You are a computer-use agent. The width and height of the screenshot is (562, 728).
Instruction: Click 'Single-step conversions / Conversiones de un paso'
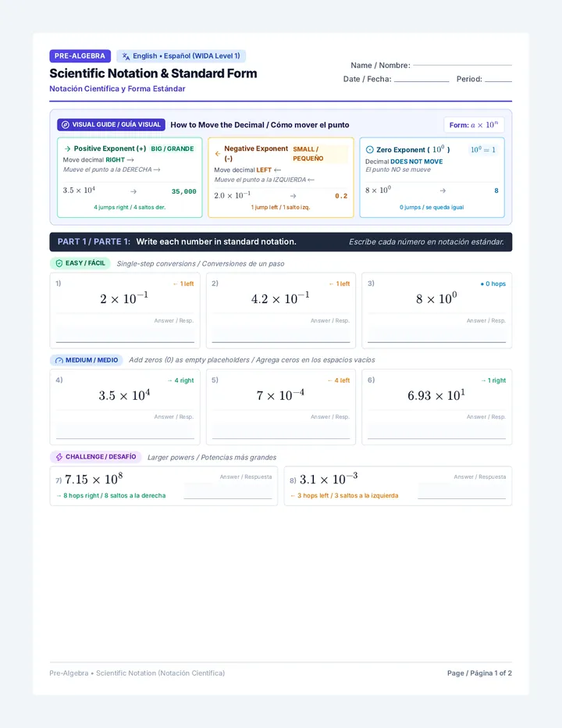click(x=201, y=264)
